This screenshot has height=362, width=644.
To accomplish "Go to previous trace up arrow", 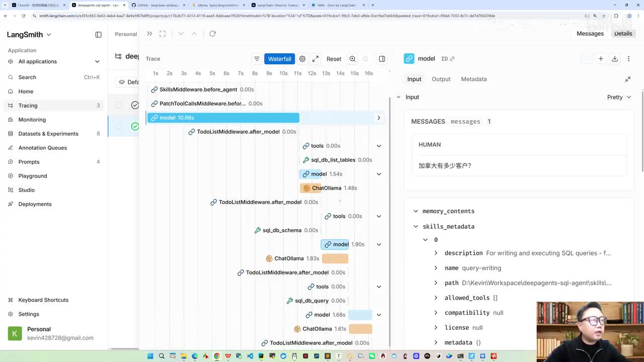I will click(x=194, y=34).
